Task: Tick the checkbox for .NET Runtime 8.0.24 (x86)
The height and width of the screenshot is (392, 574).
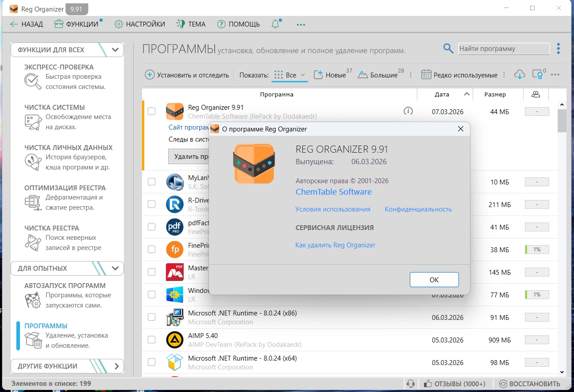Action: tap(151, 317)
